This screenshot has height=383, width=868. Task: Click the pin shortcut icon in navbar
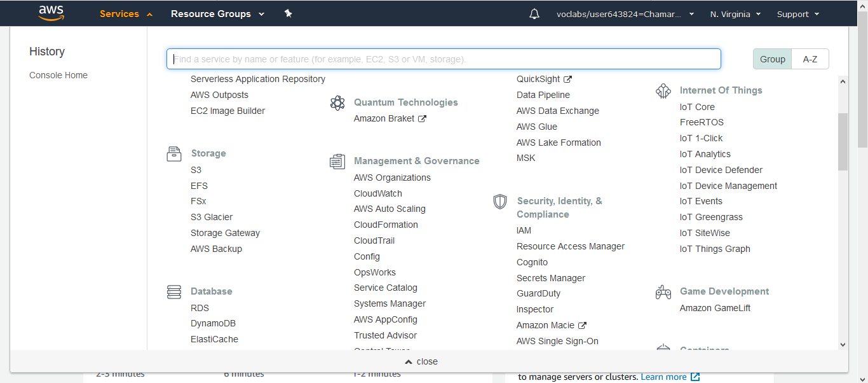[288, 13]
